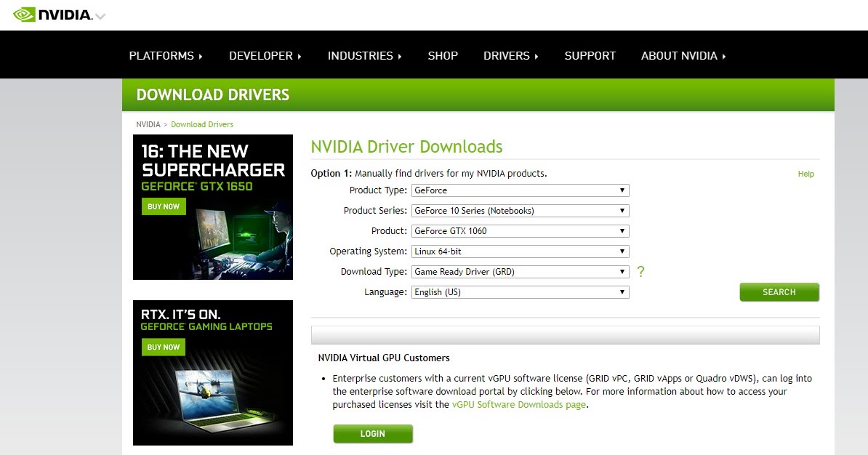Click the NVIDIA logo

tap(52, 15)
